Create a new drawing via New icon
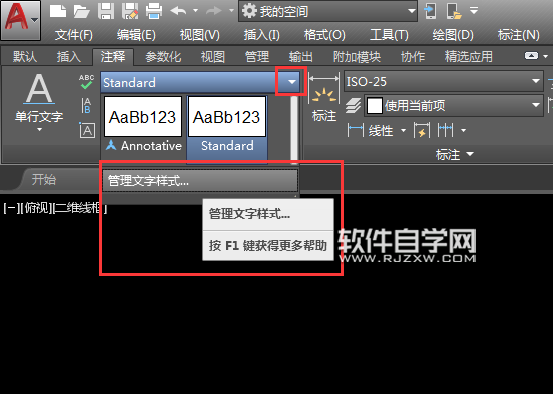 pyautogui.click(x=58, y=11)
